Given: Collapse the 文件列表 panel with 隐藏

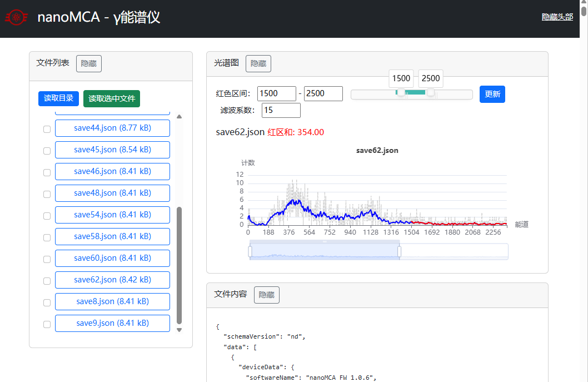Looking at the screenshot, I should (89, 64).
